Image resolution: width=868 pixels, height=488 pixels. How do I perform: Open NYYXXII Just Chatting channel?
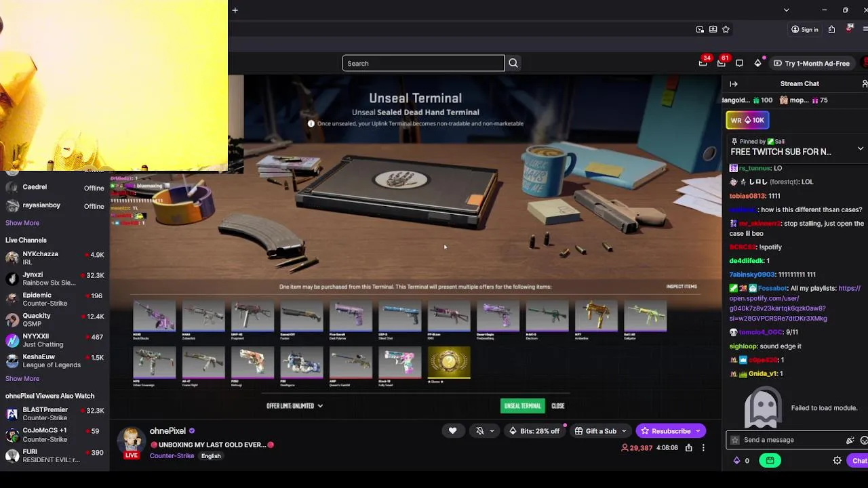(54, 340)
